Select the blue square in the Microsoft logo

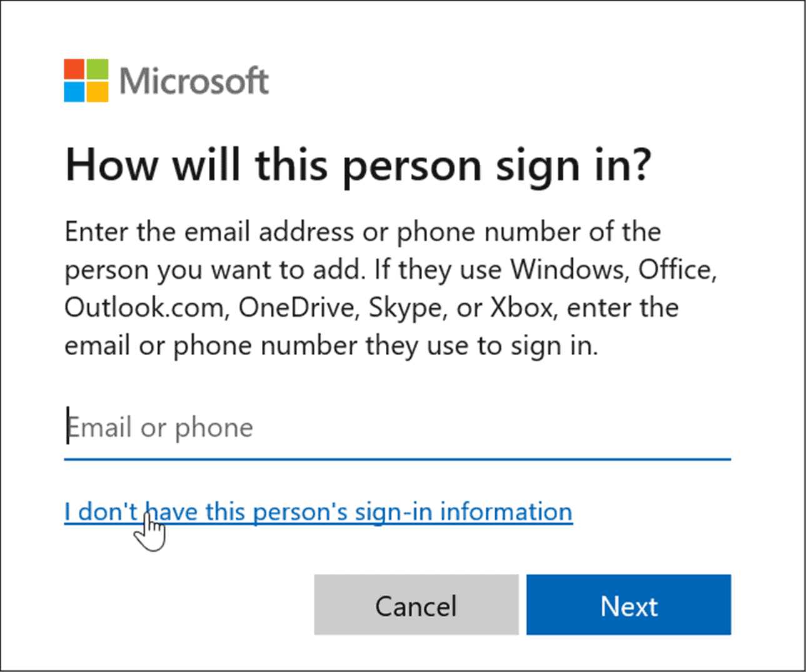coord(74,91)
